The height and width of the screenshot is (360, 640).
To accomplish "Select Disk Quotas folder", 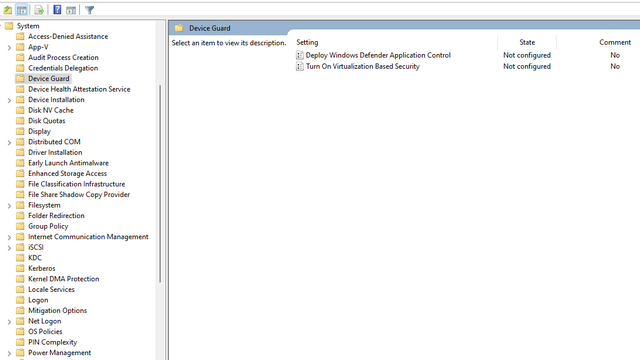I will tap(47, 121).
